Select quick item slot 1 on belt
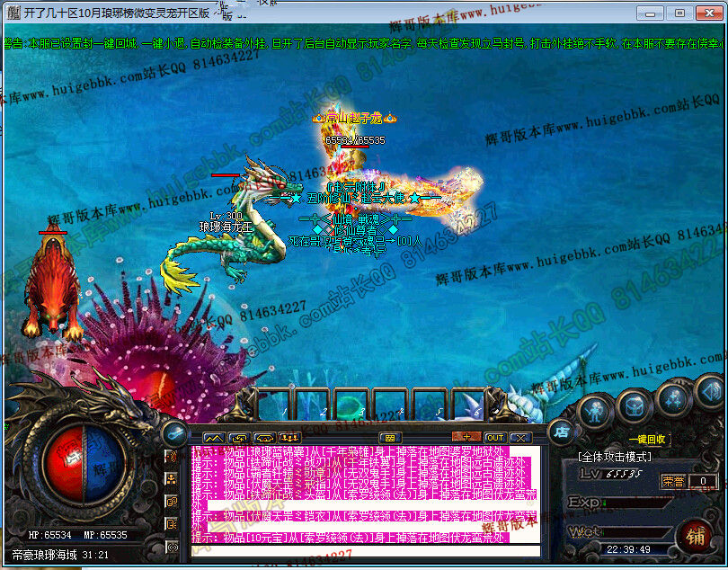The width and height of the screenshot is (728, 570). click(x=283, y=403)
